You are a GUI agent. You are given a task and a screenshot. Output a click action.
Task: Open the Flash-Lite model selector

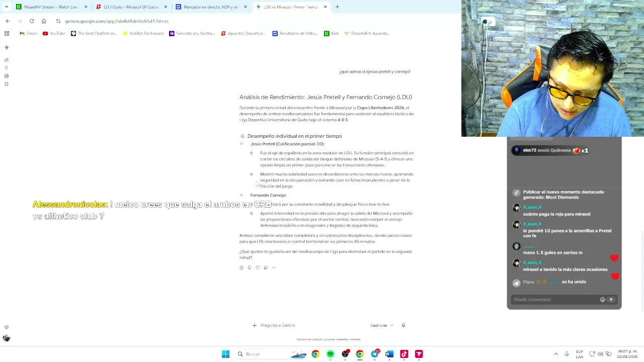click(382, 325)
